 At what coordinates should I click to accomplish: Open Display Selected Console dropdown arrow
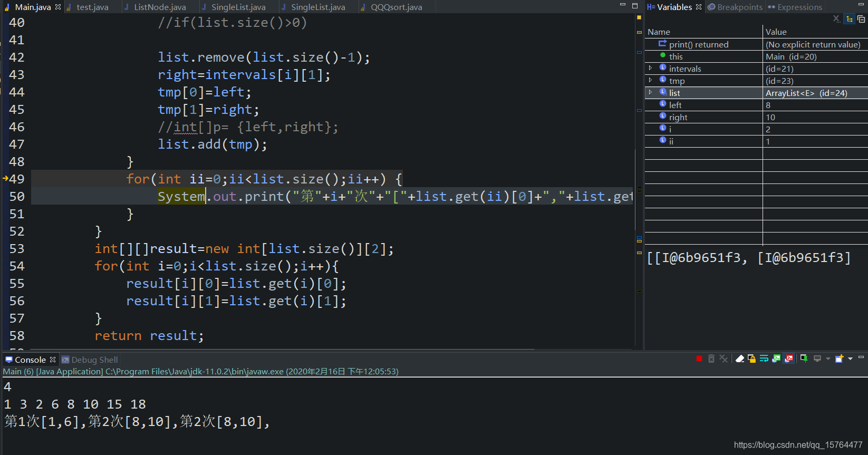pos(828,359)
